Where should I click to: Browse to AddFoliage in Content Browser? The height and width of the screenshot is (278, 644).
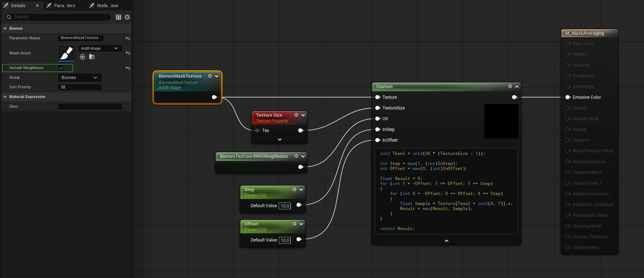(x=92, y=57)
